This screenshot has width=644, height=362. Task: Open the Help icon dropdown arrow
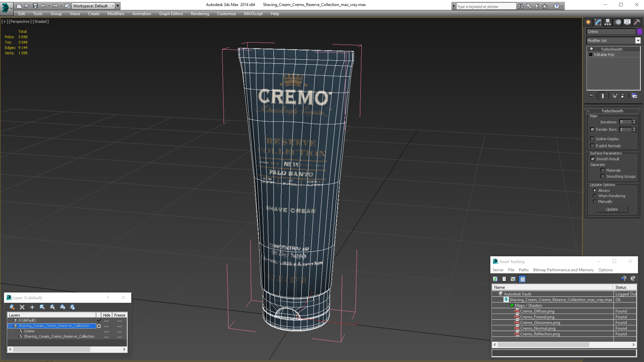(x=562, y=6)
